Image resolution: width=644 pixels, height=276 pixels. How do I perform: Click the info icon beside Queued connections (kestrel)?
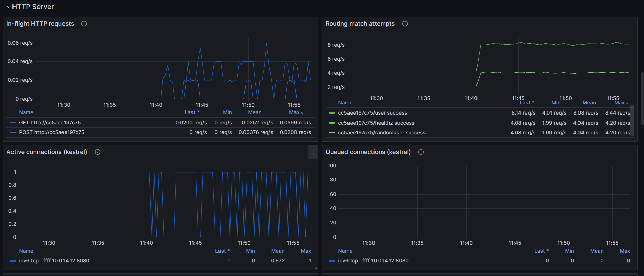click(x=421, y=152)
